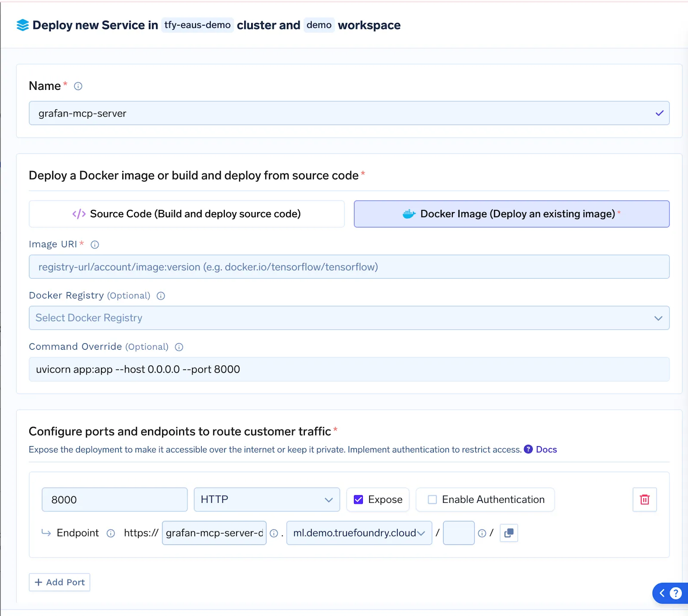Click the Endpoint info icon
This screenshot has height=616, width=688.
pos(111,533)
